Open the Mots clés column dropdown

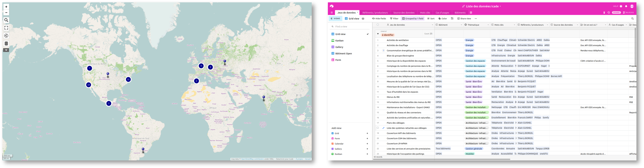point(514,25)
